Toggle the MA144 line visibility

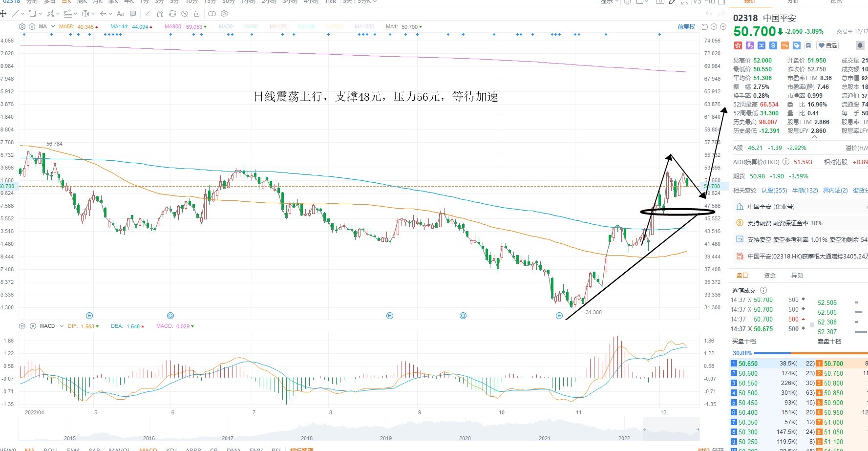[x=131, y=26]
